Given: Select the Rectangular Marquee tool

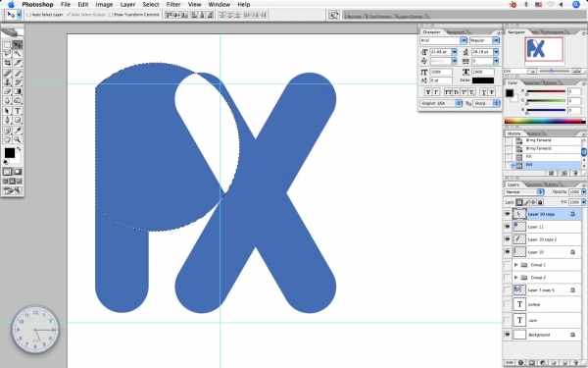Looking at the screenshot, I should coord(7,45).
